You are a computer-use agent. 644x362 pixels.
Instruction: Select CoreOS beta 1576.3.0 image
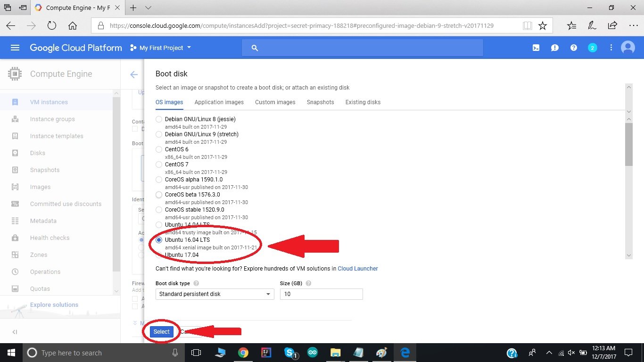coord(159,195)
